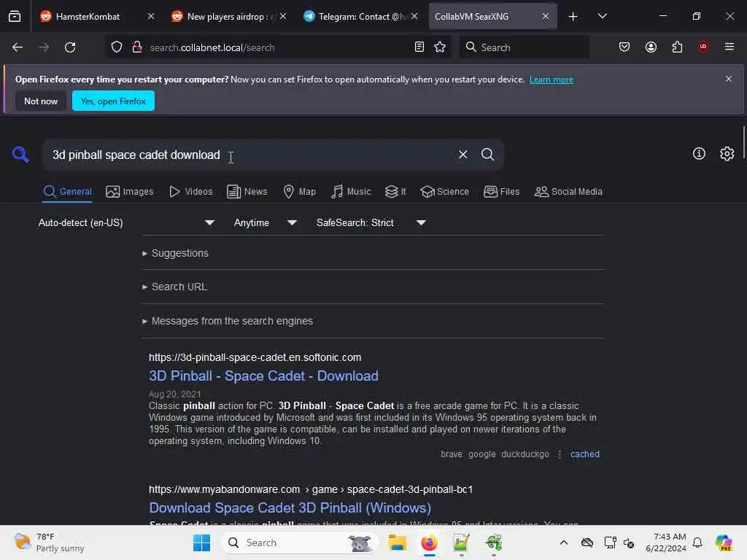
Task: Click the SearXNG magnifier logo
Action: pos(20,155)
